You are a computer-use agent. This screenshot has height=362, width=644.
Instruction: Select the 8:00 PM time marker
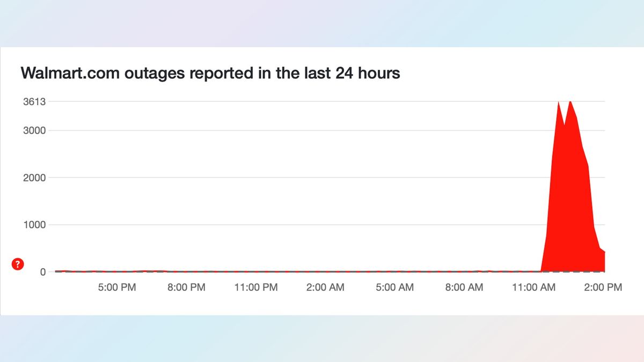(x=187, y=287)
